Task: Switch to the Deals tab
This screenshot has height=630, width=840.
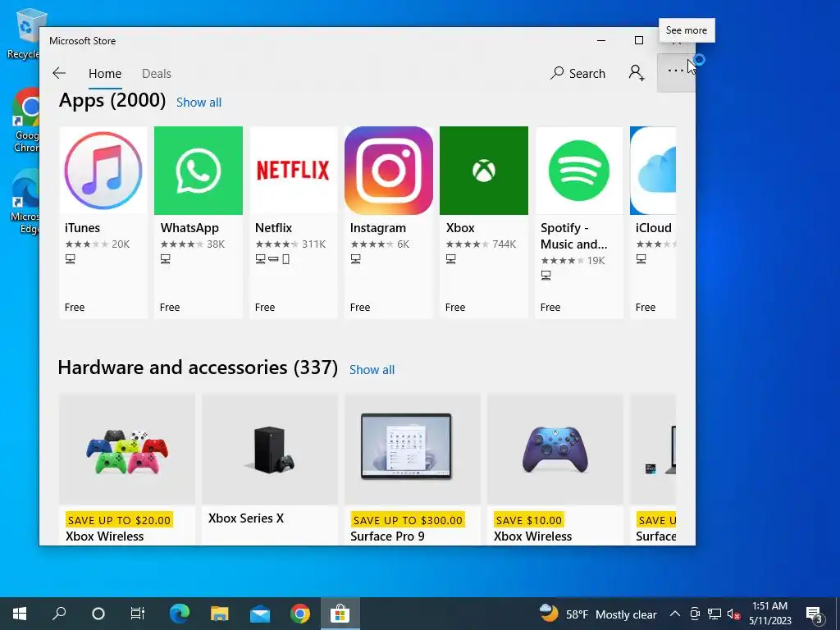Action: click(157, 73)
